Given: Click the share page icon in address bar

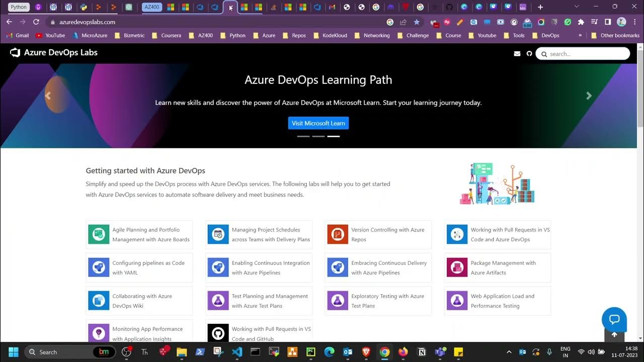Looking at the screenshot, I should click(x=403, y=22).
